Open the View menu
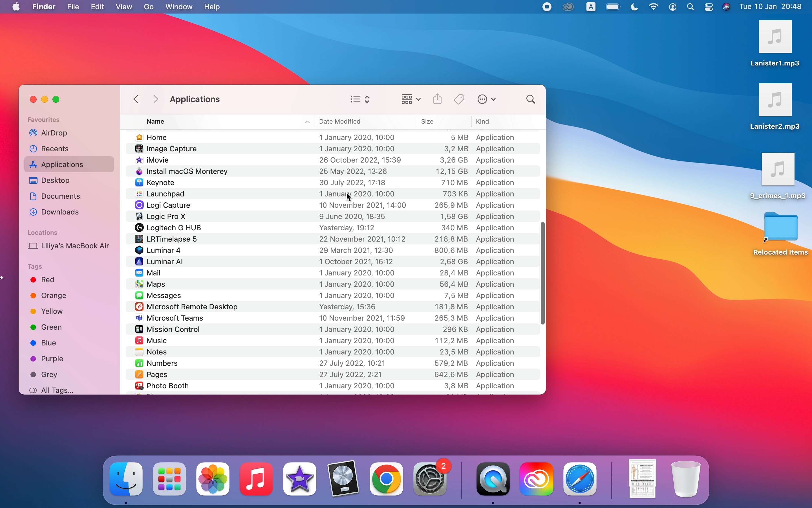812x508 pixels. click(x=124, y=7)
